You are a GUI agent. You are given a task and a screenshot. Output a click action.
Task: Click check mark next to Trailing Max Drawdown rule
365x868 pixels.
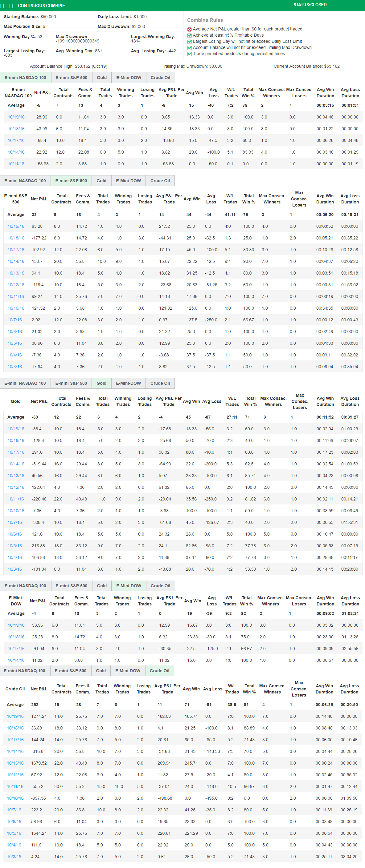tap(190, 48)
